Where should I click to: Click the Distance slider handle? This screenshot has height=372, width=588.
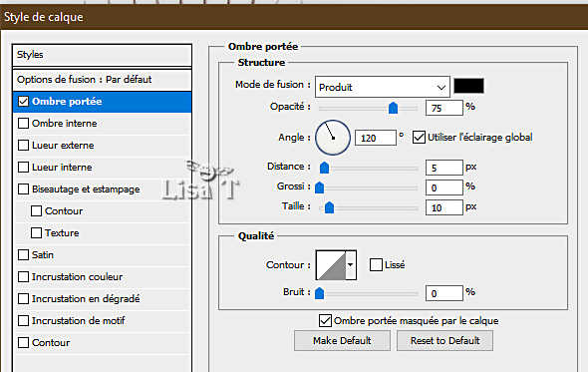pyautogui.click(x=324, y=168)
